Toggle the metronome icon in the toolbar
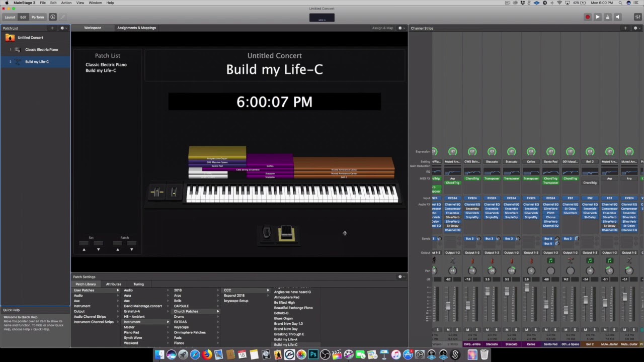 pos(607,17)
